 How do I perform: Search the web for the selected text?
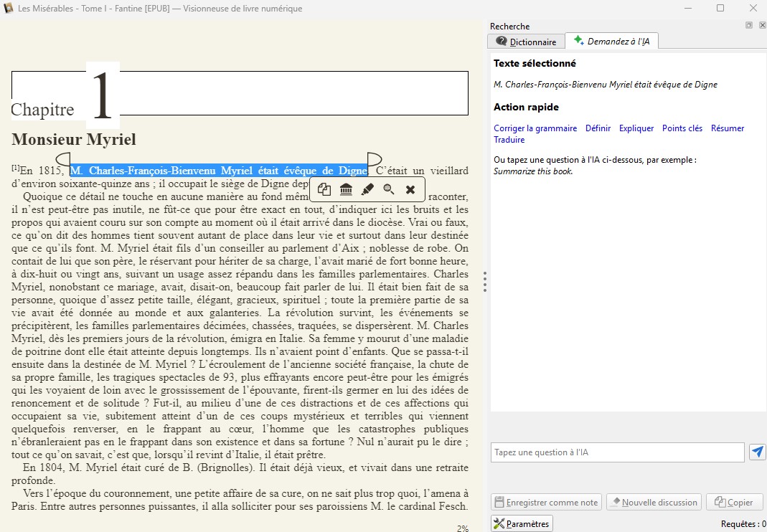(389, 189)
